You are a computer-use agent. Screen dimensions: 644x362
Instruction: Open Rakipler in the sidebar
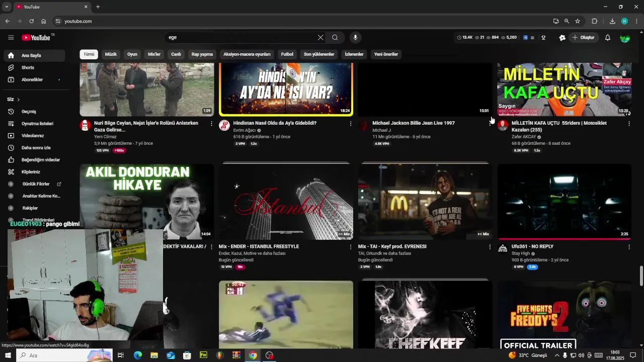pos(34,208)
